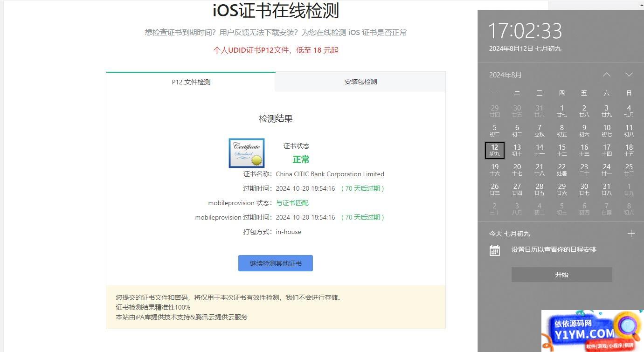This screenshot has height=352, width=644.
Task: Add an event with the plus icon
Action: point(631,234)
